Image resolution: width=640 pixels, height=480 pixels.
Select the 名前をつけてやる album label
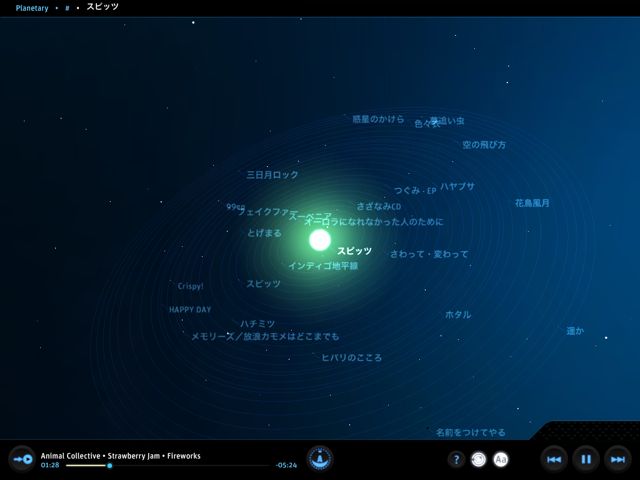(471, 432)
